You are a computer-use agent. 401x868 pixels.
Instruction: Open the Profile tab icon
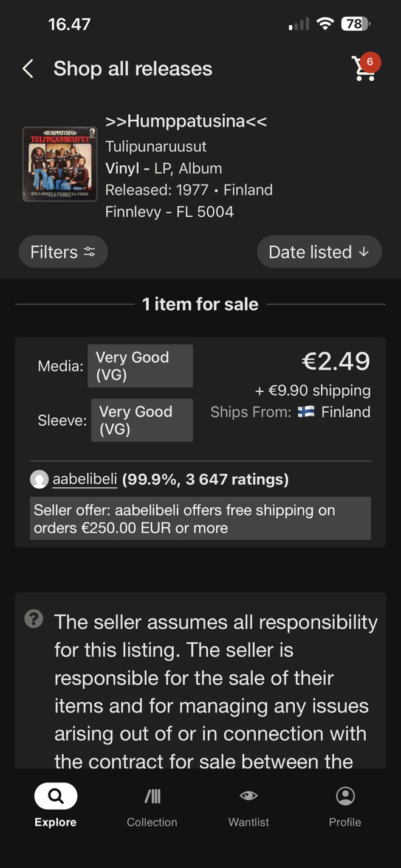(x=345, y=796)
